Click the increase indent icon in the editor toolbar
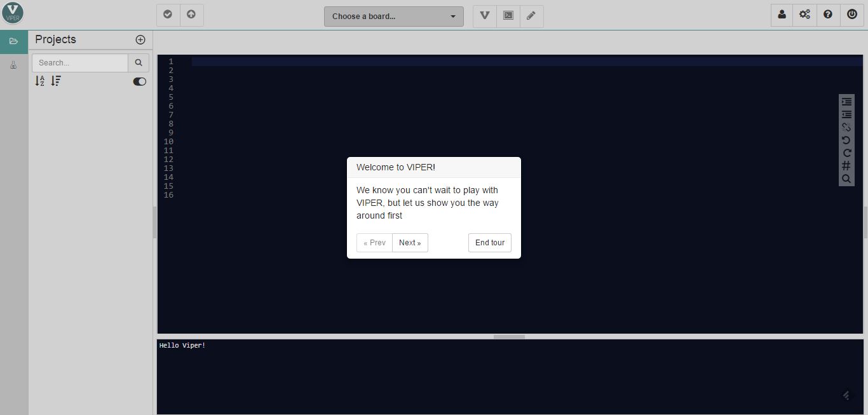868x415 pixels. (x=846, y=102)
